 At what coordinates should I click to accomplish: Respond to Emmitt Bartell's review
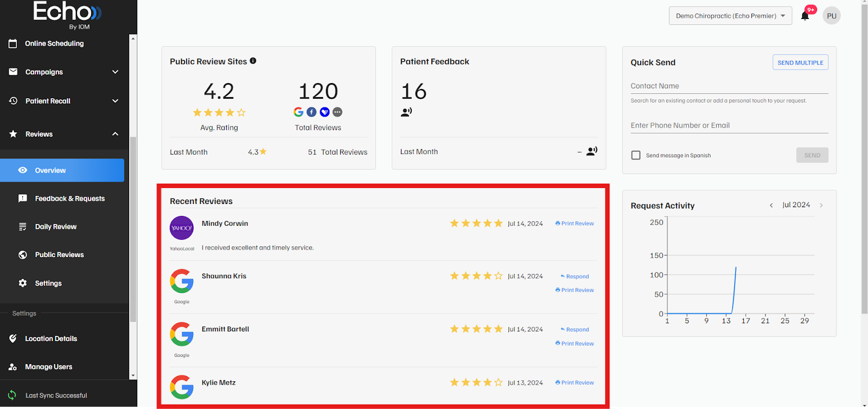point(575,330)
